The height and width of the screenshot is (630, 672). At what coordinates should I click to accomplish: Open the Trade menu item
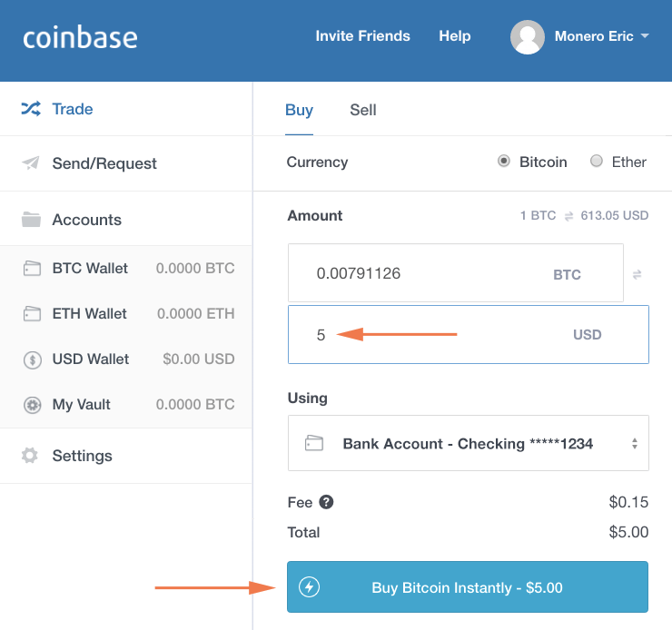pos(126,109)
